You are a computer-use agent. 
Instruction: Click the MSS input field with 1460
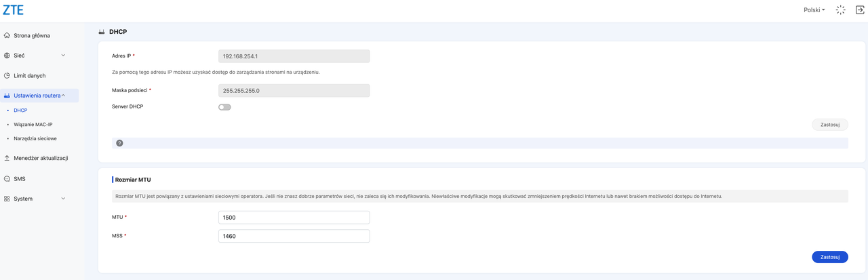coord(294,236)
